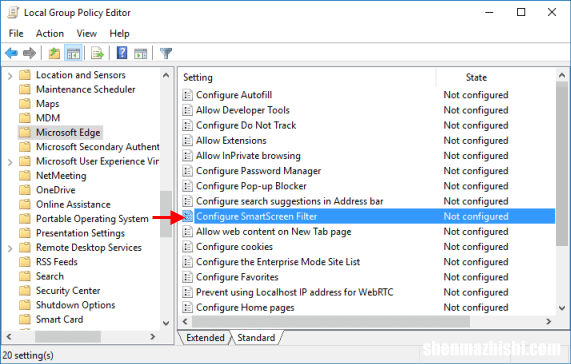571x364 pixels.
Task: Click the Configure Do Not Track policy icon
Action: 187,126
